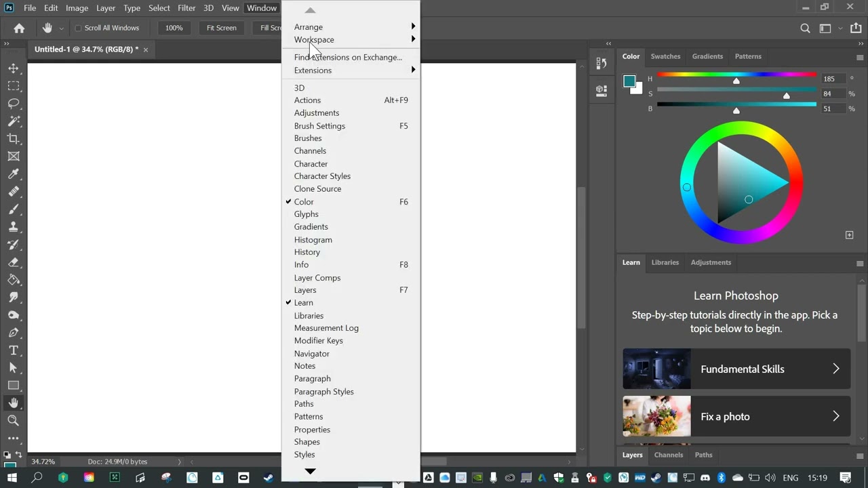
Task: Select the Lasso tool
Action: 14,104
